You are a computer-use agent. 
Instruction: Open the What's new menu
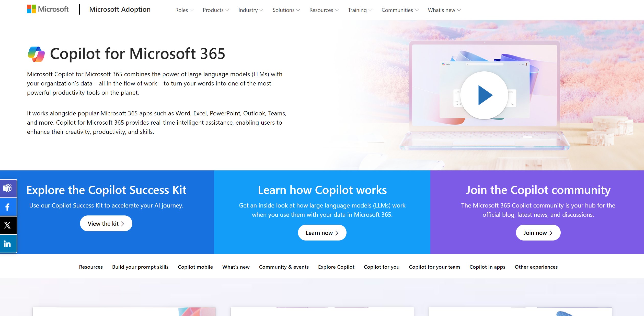[444, 10]
